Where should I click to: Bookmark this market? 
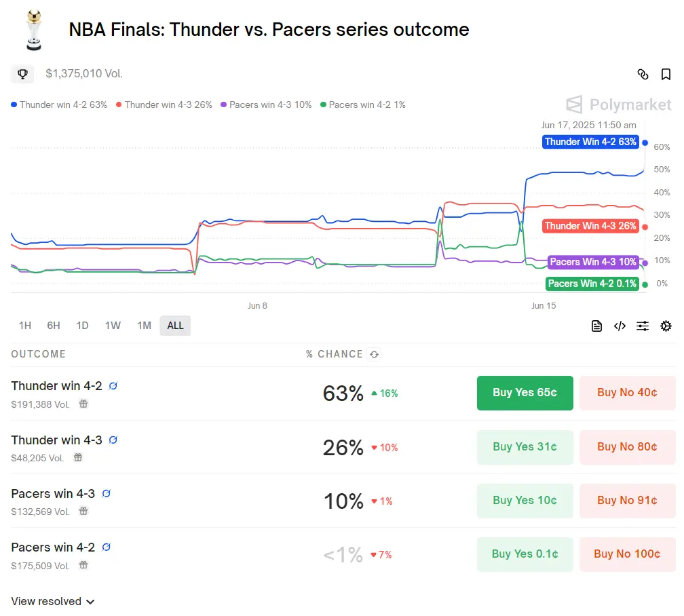pos(666,75)
